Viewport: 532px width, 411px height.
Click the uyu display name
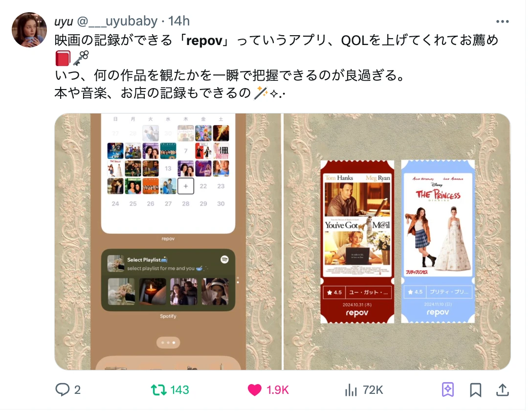tap(64, 22)
